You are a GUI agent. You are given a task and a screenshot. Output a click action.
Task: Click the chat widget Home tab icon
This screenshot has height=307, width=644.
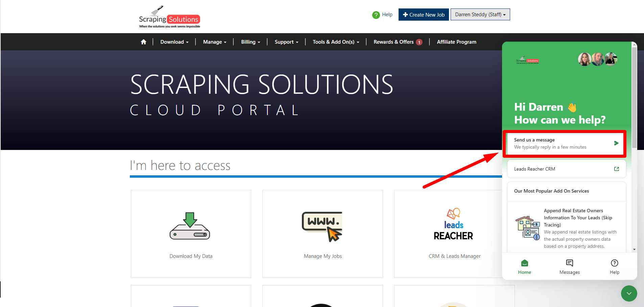tap(525, 263)
